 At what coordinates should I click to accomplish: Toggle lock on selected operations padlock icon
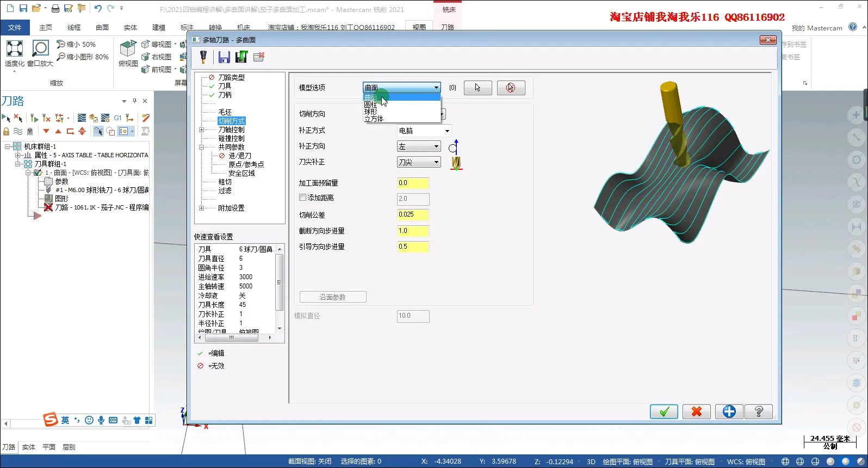click(x=6, y=131)
